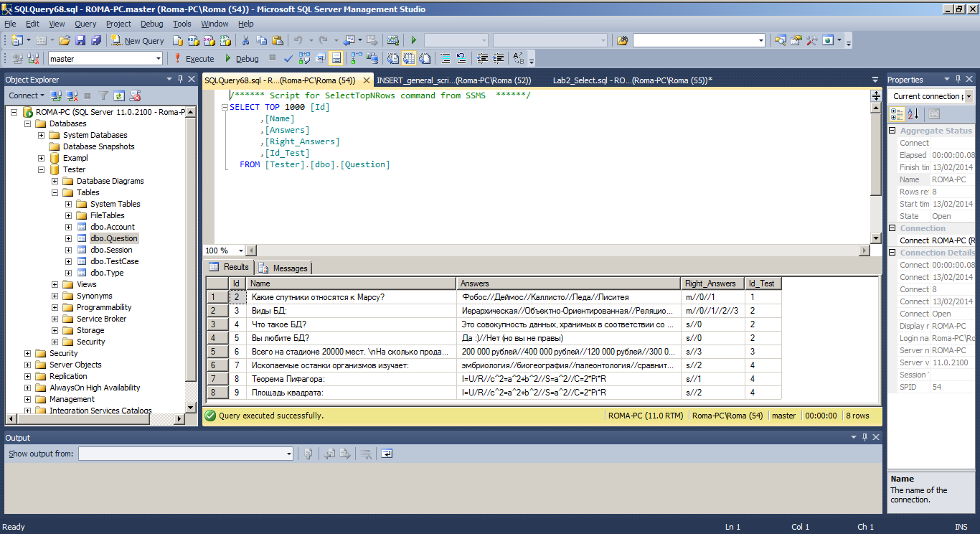The height and width of the screenshot is (534, 980).
Task: Switch to the Messages tab
Action: point(283,268)
